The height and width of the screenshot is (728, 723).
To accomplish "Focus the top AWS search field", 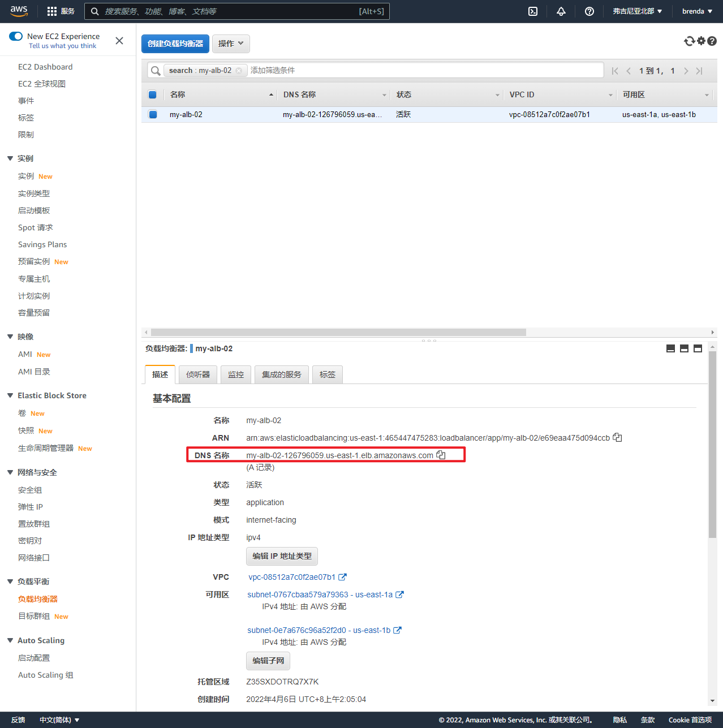I will (236, 11).
